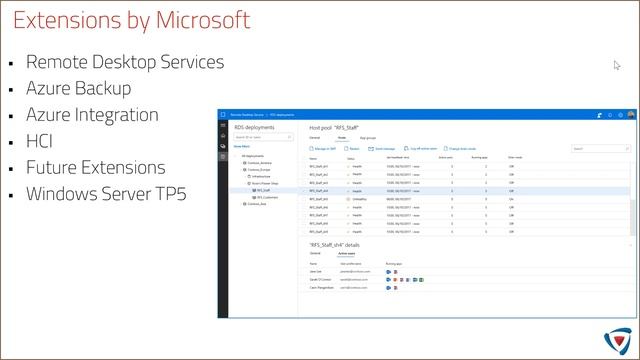Select the RFS_Staff_sh5 host row
This screenshot has width=640, height=360.
tap(465, 199)
